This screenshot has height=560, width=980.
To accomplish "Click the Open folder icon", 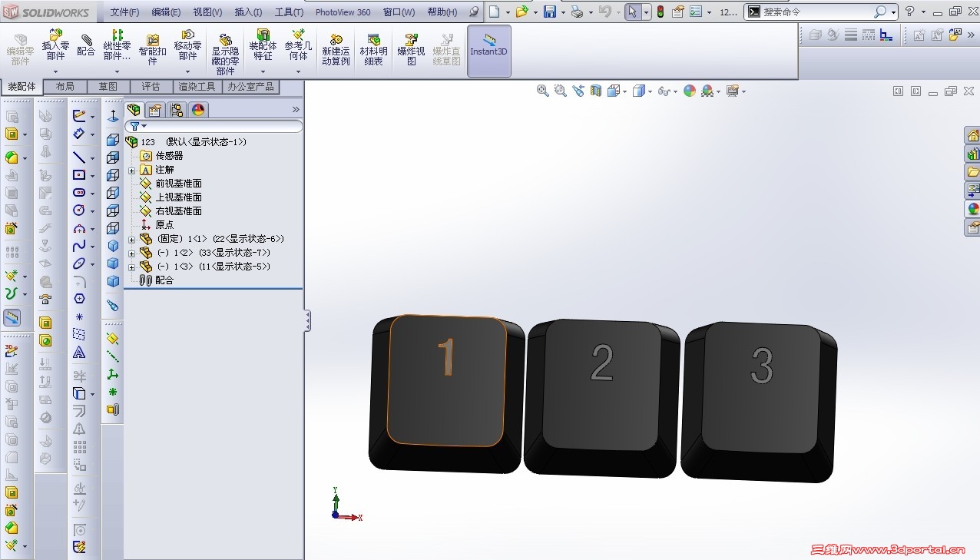I will 522,12.
